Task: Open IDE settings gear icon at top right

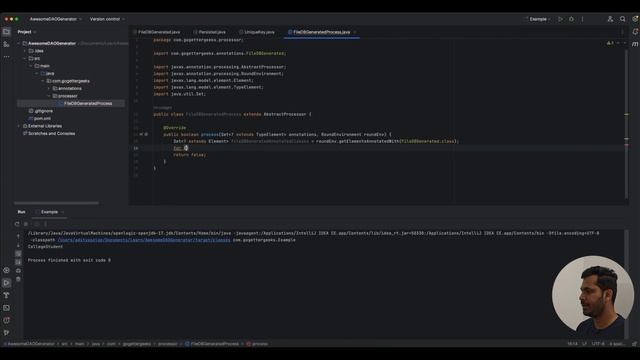Action: [x=635, y=19]
